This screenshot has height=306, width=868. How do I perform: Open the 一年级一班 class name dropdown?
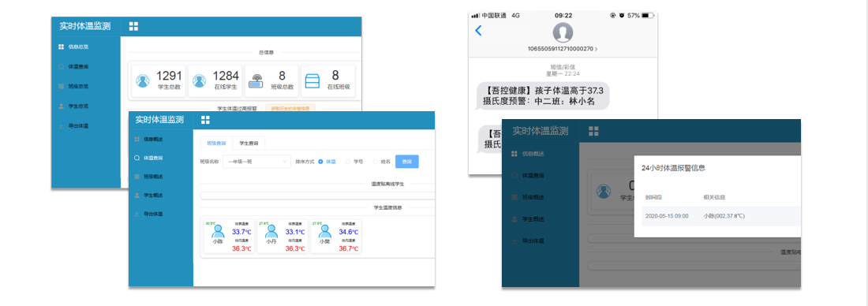coord(256,162)
